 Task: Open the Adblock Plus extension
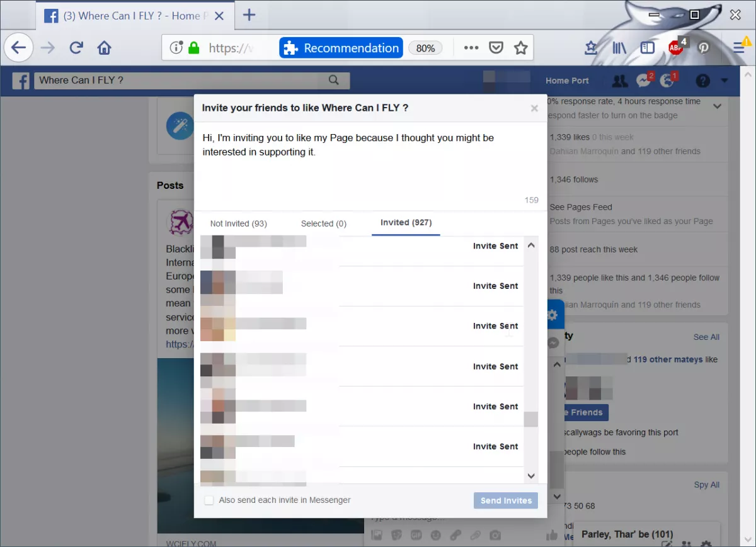pyautogui.click(x=677, y=47)
